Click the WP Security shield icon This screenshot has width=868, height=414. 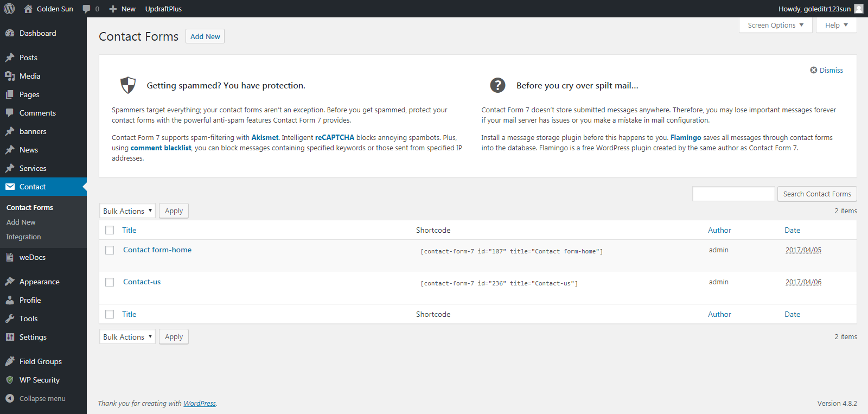tap(10, 380)
